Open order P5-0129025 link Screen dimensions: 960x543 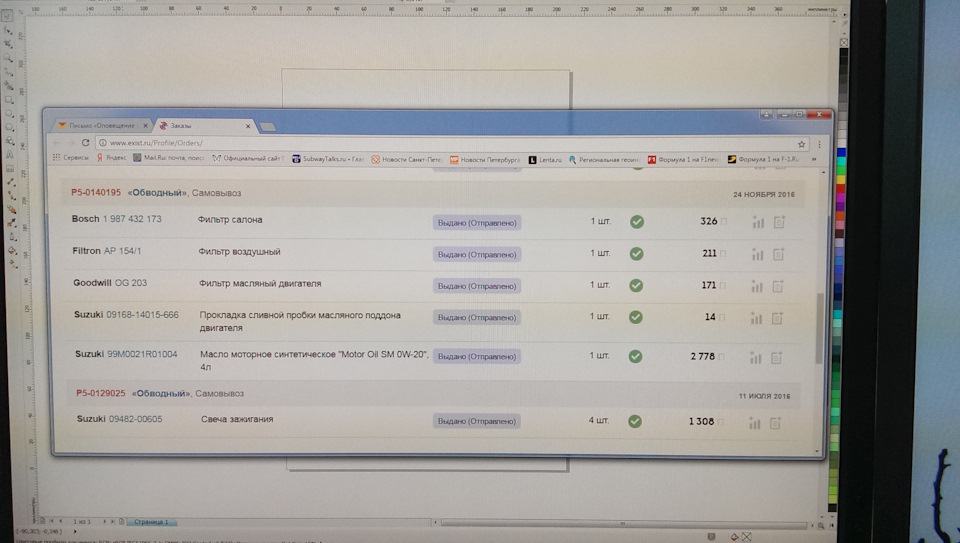100,393
